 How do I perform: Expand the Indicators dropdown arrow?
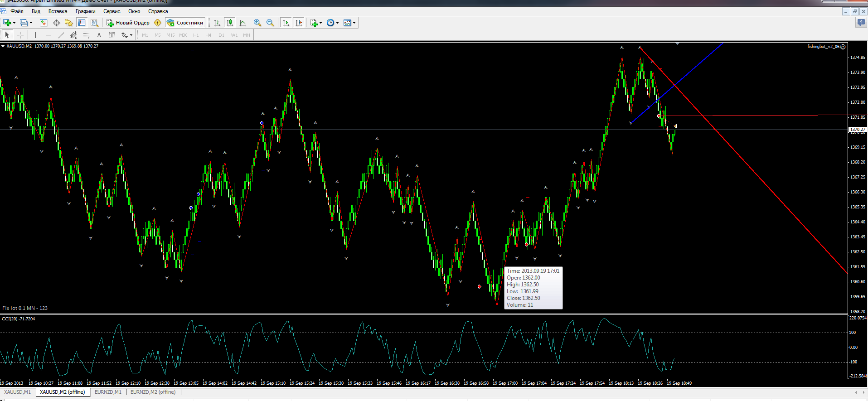coord(321,23)
